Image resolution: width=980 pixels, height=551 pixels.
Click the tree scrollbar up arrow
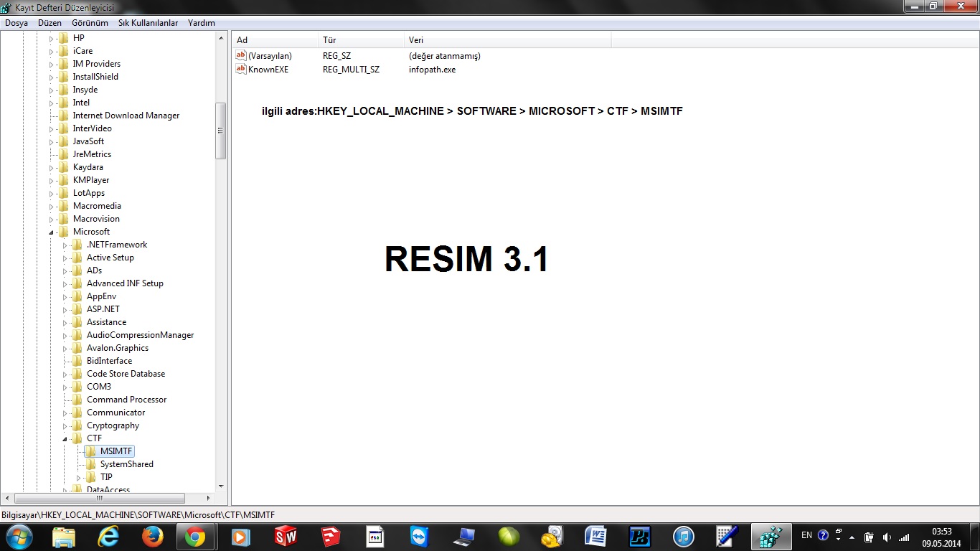pos(221,38)
